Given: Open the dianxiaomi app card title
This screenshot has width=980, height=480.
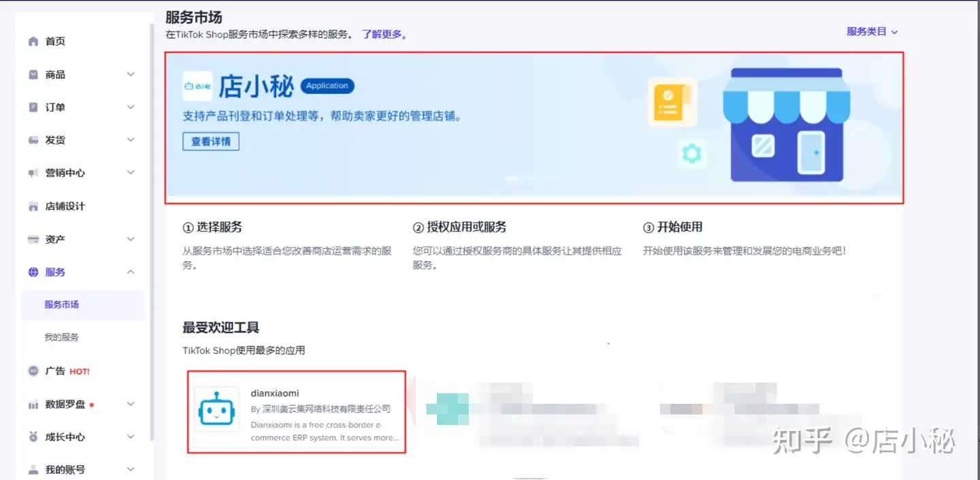Looking at the screenshot, I should pyautogui.click(x=275, y=393).
